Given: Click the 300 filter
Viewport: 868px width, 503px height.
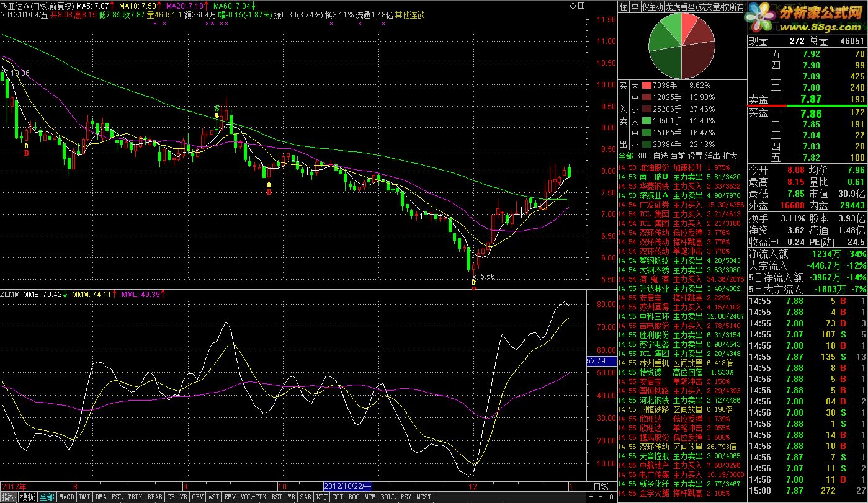Looking at the screenshot, I should [x=642, y=156].
